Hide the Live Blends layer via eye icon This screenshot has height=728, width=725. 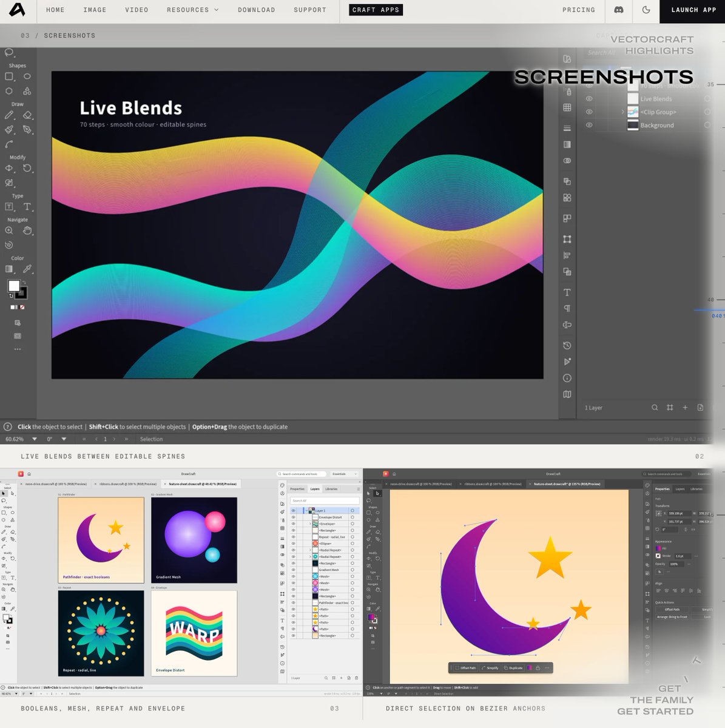588,98
